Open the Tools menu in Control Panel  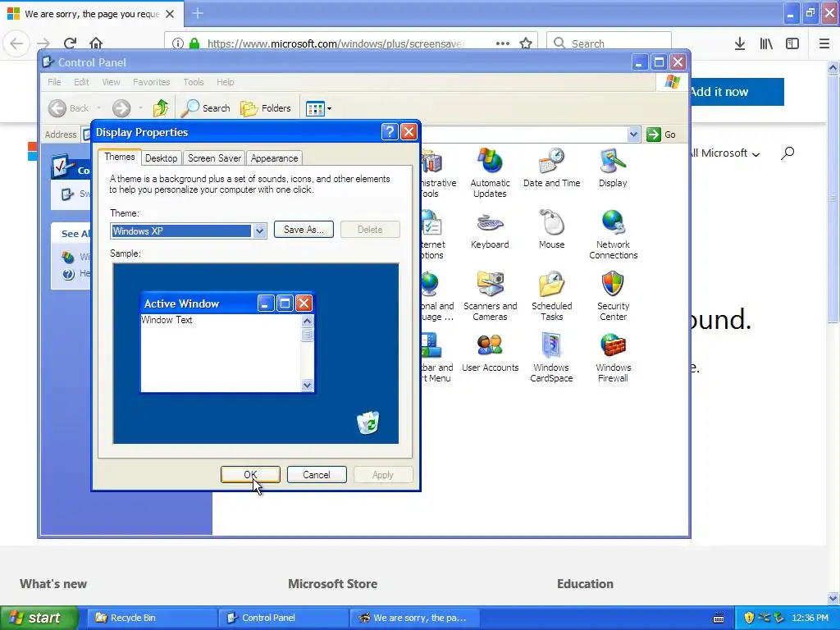194,82
